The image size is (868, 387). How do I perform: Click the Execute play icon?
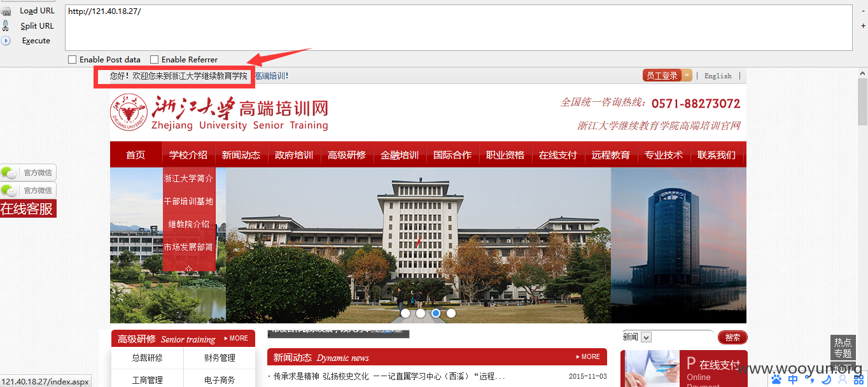6,41
